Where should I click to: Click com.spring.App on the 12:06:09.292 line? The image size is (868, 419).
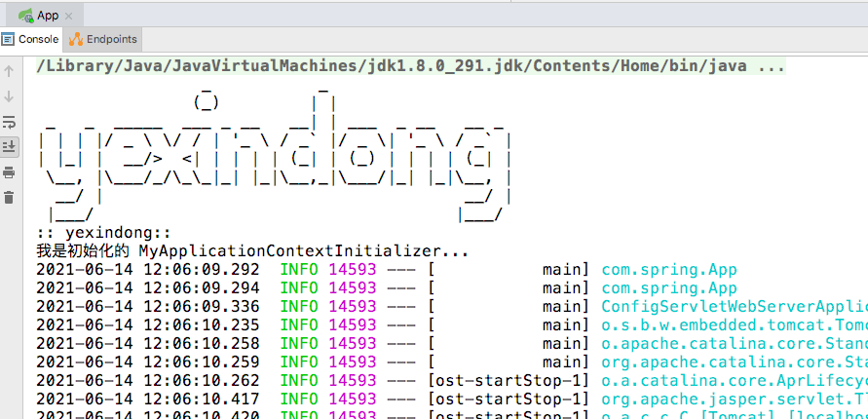coord(669,270)
